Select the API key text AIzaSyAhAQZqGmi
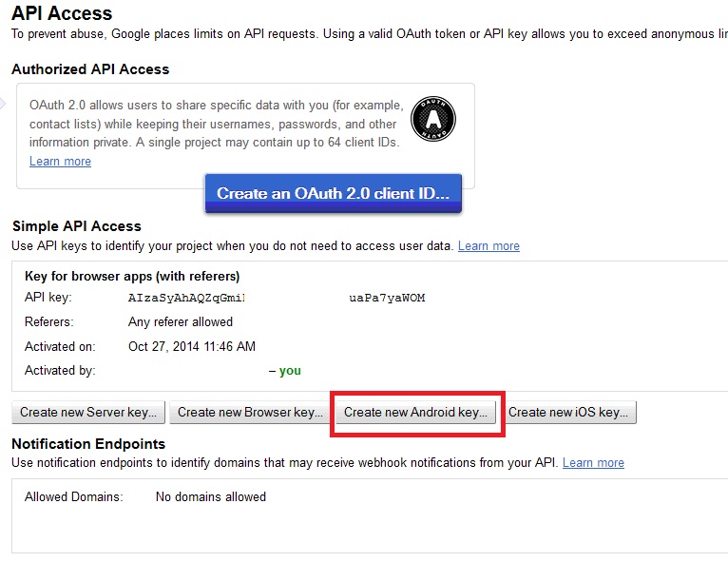The width and height of the screenshot is (728, 562). pos(186,298)
